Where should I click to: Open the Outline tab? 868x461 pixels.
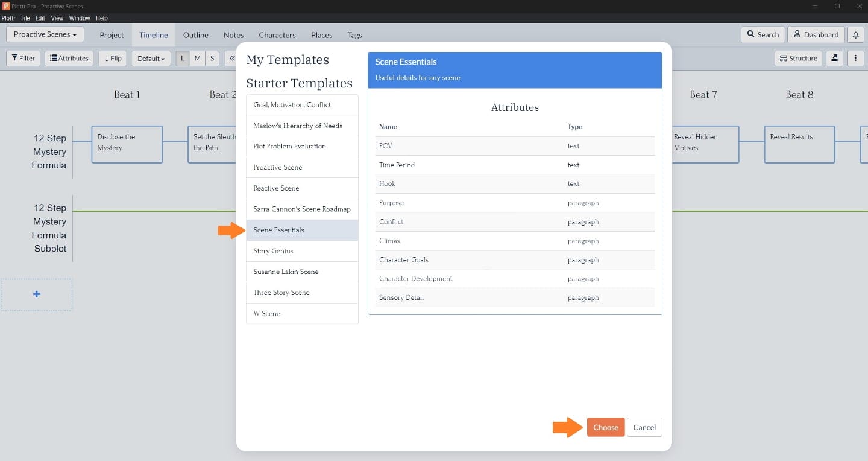[x=195, y=35]
